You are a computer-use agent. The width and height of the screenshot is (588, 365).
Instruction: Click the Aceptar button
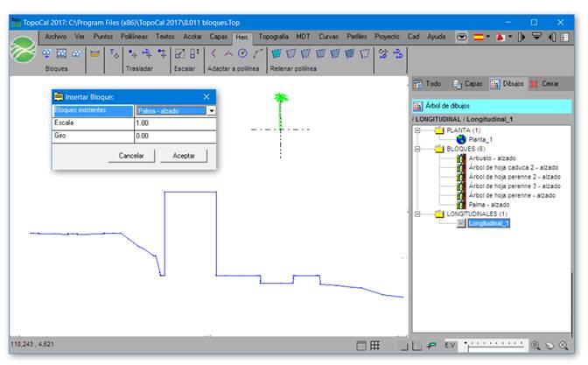pyautogui.click(x=184, y=156)
